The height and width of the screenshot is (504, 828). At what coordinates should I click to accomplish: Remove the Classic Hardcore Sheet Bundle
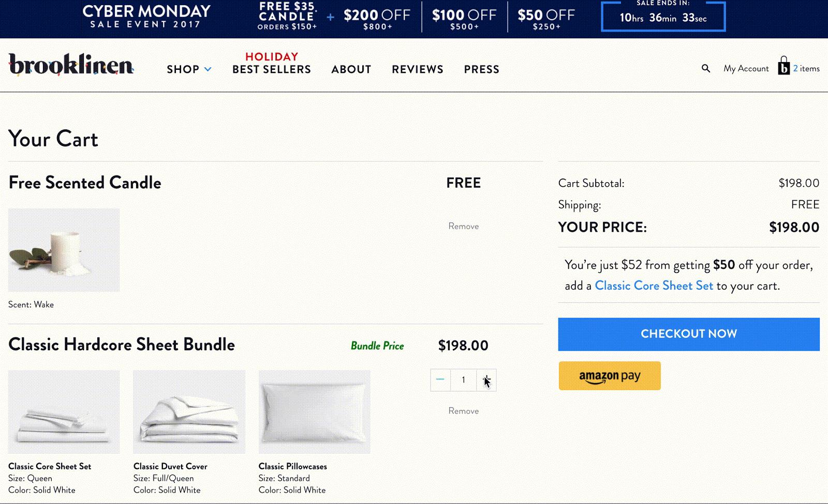[x=463, y=410]
